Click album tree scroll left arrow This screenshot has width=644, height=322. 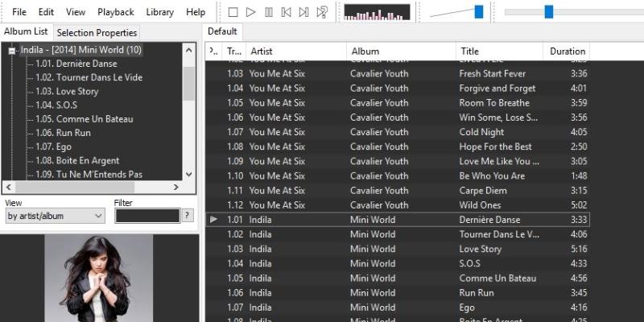tap(8, 187)
